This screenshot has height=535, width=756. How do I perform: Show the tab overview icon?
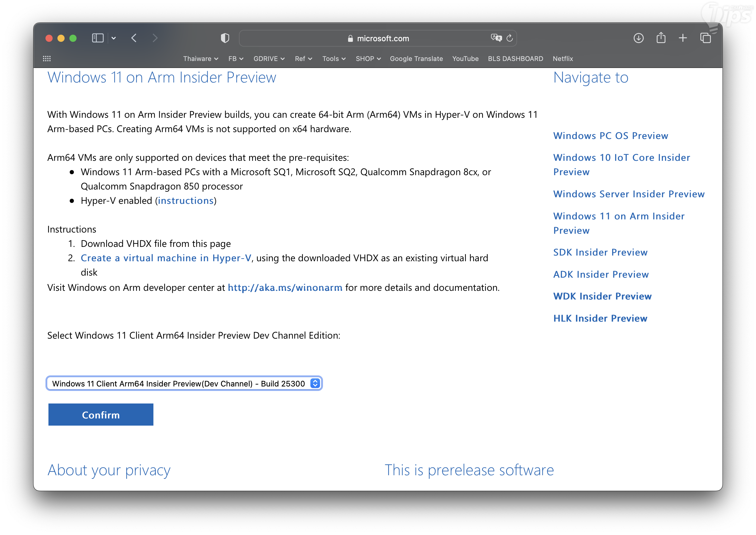(x=705, y=38)
